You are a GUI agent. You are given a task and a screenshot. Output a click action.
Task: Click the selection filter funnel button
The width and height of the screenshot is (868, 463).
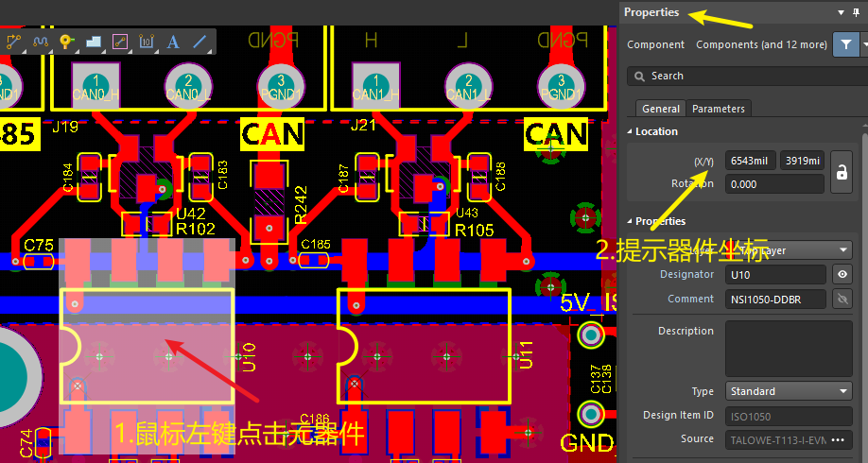846,44
